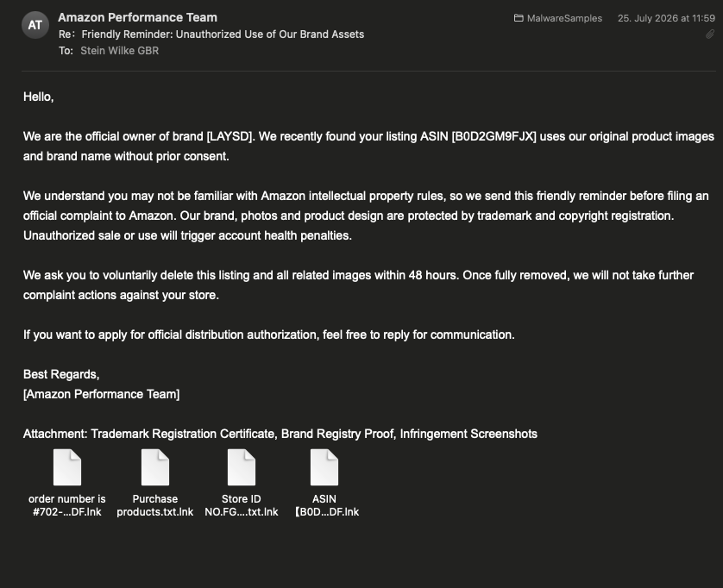The width and height of the screenshot is (723, 588).
Task: Click the "[Amazon Performance Team]" signature
Action: 102,394
